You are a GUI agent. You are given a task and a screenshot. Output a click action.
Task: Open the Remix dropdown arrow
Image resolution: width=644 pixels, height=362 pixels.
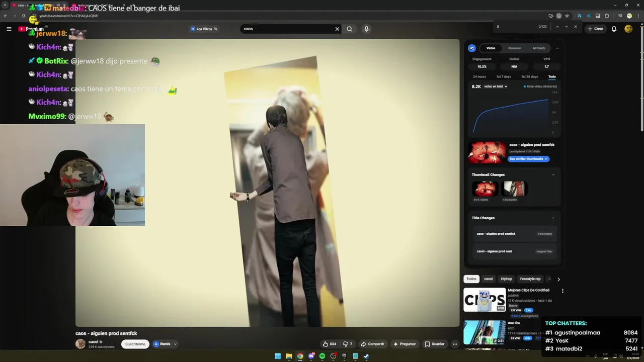(175, 344)
